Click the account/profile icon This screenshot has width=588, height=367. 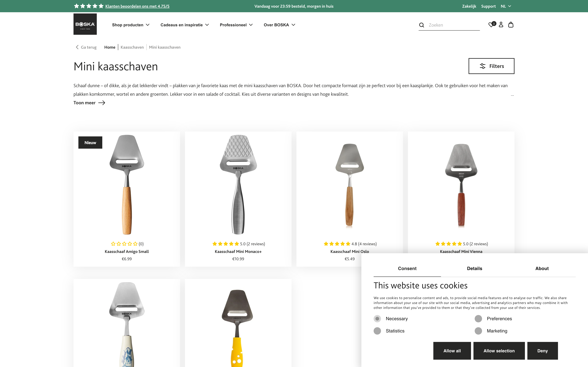[501, 25]
